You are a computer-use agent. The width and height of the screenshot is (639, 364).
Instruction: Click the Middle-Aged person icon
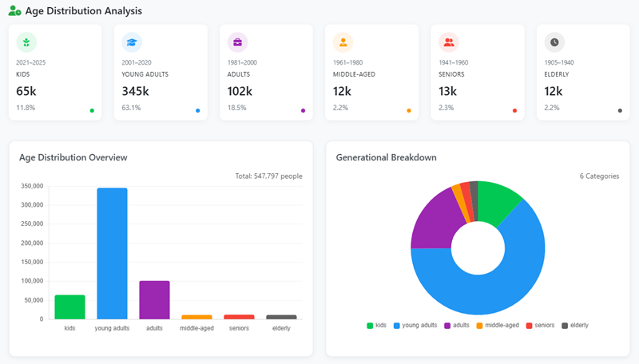343,42
